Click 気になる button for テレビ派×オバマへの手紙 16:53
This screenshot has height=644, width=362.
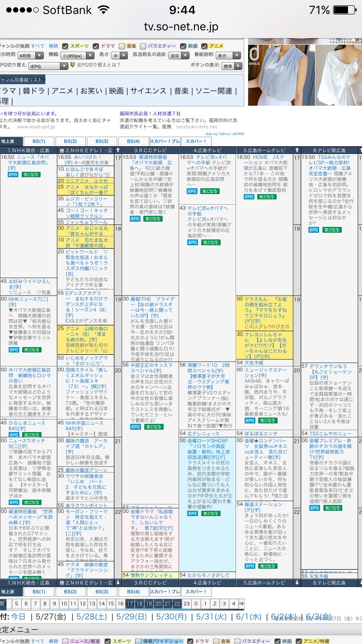click(x=210, y=191)
